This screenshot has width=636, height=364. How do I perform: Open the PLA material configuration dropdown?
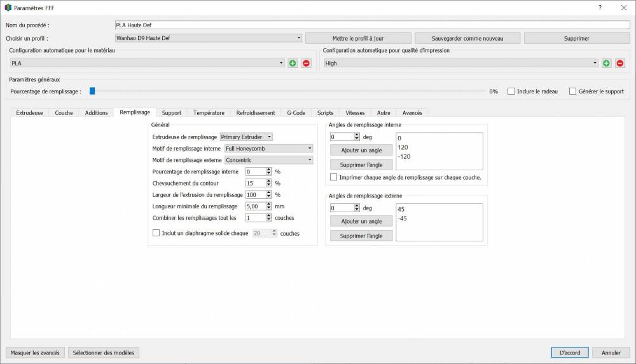point(147,64)
